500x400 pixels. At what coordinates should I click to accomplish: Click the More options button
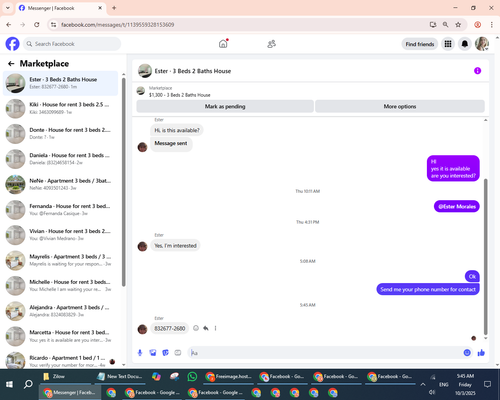pyautogui.click(x=400, y=106)
